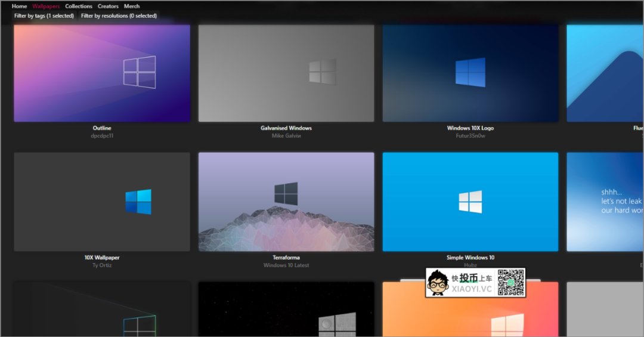This screenshot has width=644, height=337.
Task: Open the Outline wallpaper thumbnail
Action: tap(102, 73)
